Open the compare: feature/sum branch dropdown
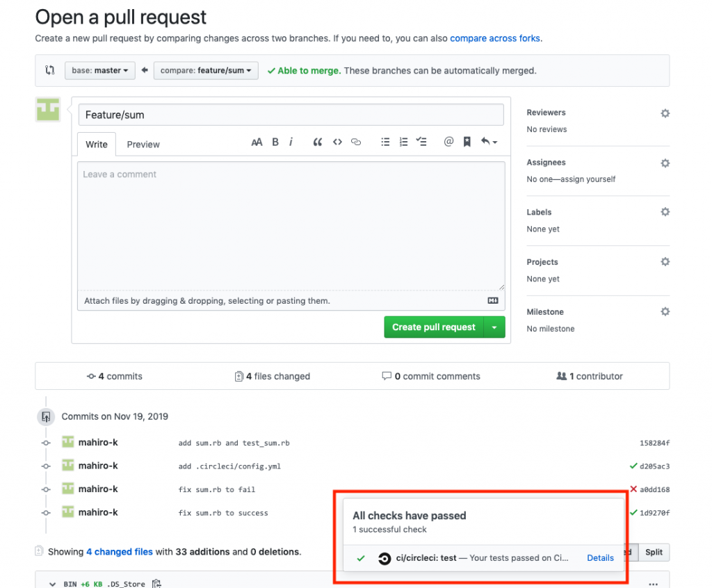712x588 pixels. click(x=206, y=70)
